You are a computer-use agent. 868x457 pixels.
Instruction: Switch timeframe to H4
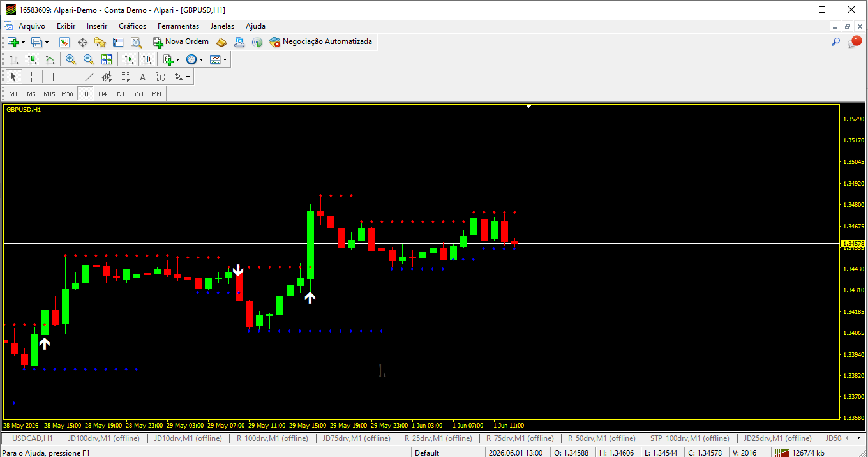click(103, 94)
